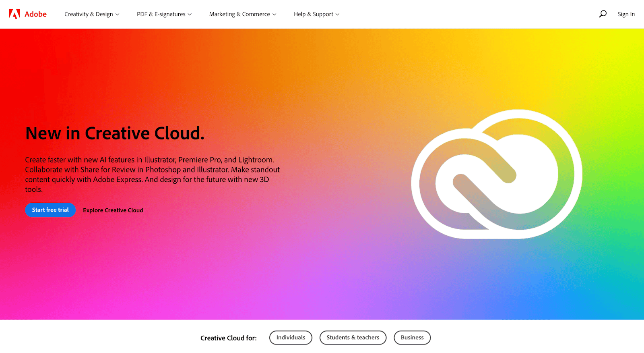Open the Creativity & Design menu
Image resolution: width=644 pixels, height=353 pixels.
click(92, 14)
